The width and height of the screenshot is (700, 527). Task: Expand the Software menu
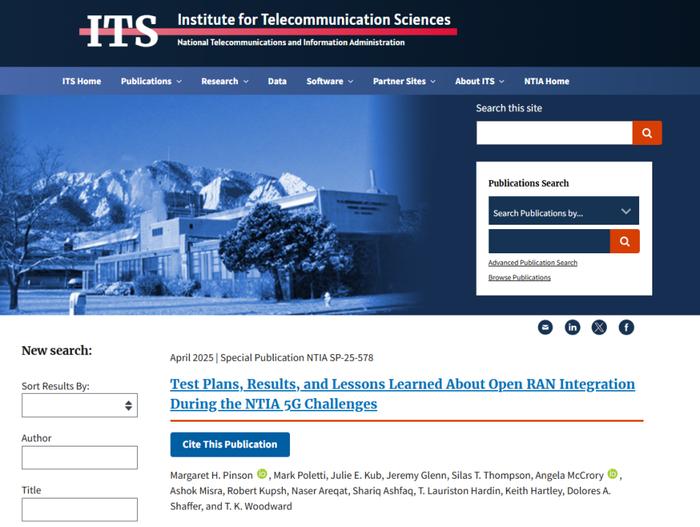(x=329, y=81)
